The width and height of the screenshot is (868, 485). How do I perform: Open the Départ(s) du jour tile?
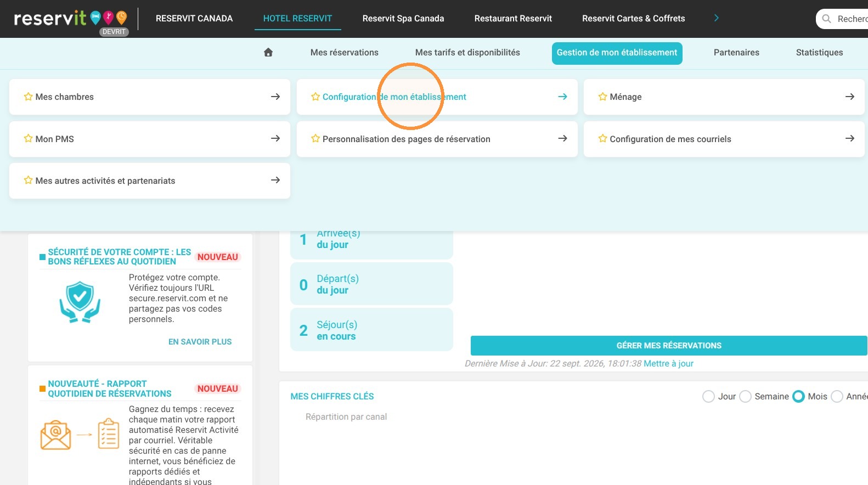[371, 284]
